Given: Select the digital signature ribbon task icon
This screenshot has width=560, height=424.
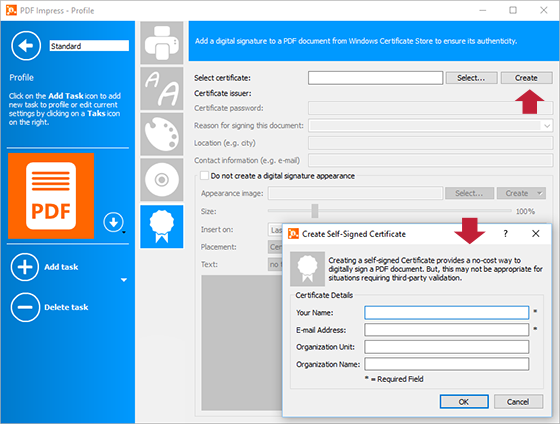Looking at the screenshot, I should point(162,226).
